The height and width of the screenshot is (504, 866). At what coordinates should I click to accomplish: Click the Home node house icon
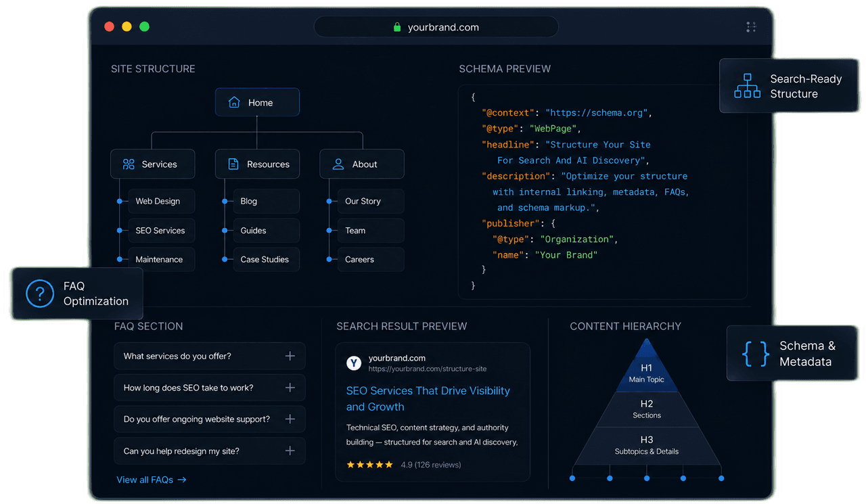pos(234,103)
